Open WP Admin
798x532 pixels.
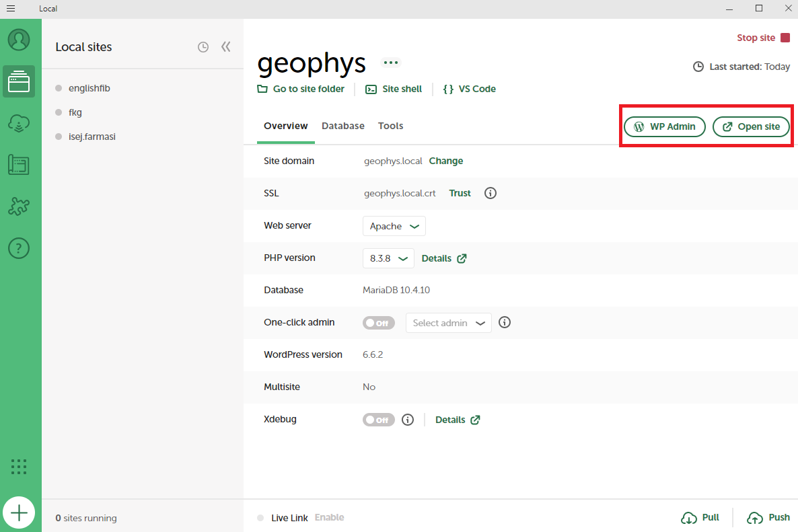665,126
